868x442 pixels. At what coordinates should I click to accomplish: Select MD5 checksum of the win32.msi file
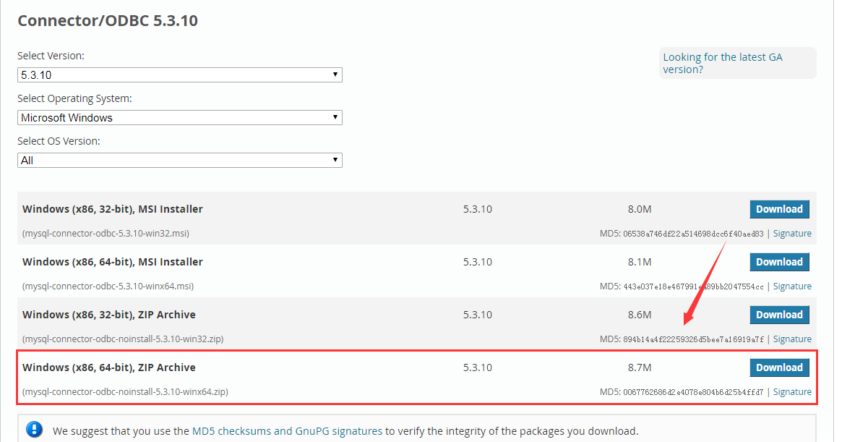pyautogui.click(x=693, y=234)
